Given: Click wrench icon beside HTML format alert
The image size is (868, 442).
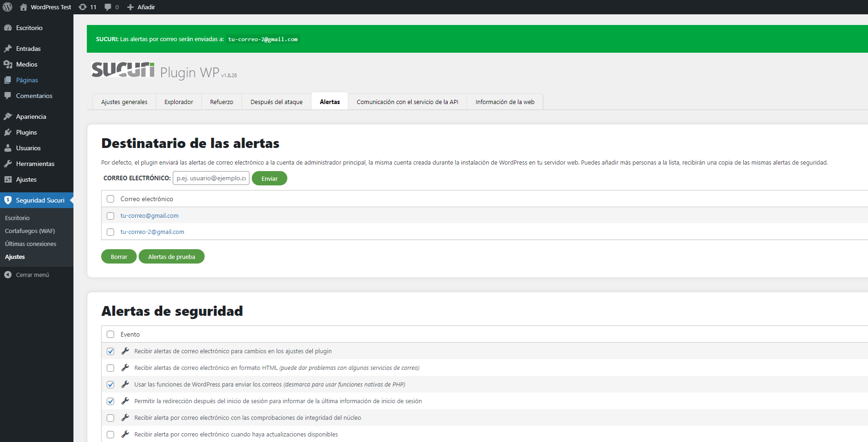Looking at the screenshot, I should 125,368.
